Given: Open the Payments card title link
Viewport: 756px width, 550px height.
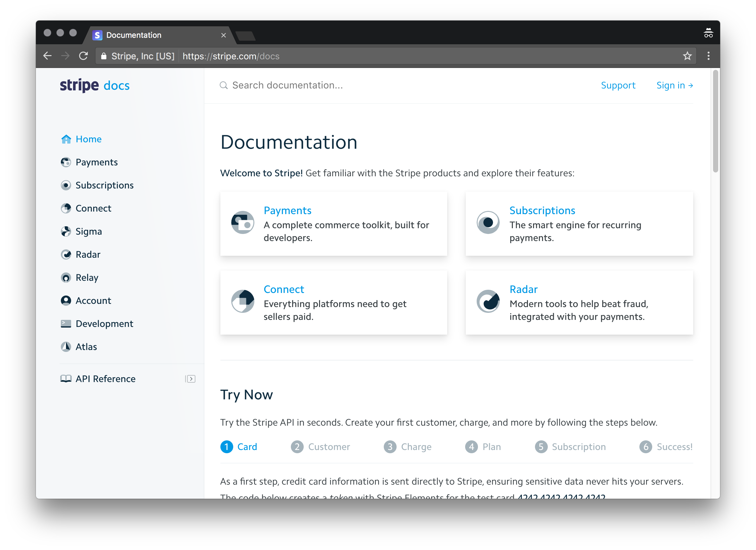Looking at the screenshot, I should pyautogui.click(x=287, y=211).
